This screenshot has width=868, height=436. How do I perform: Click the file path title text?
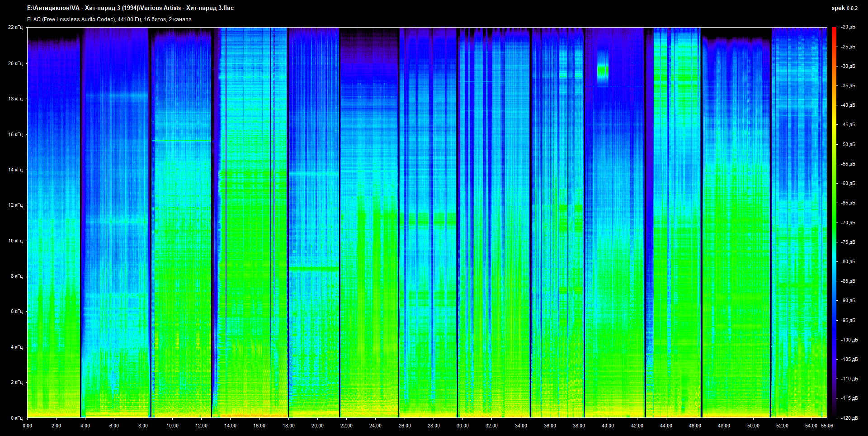130,8
